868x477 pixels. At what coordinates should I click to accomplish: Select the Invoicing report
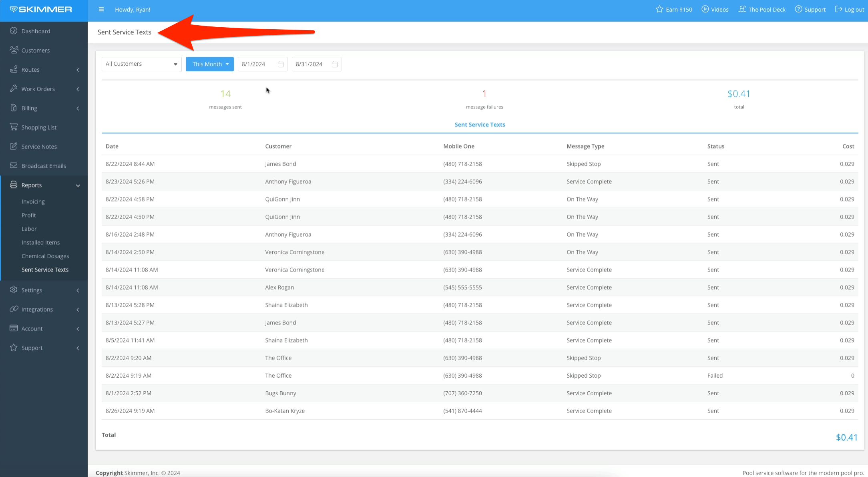coord(33,201)
